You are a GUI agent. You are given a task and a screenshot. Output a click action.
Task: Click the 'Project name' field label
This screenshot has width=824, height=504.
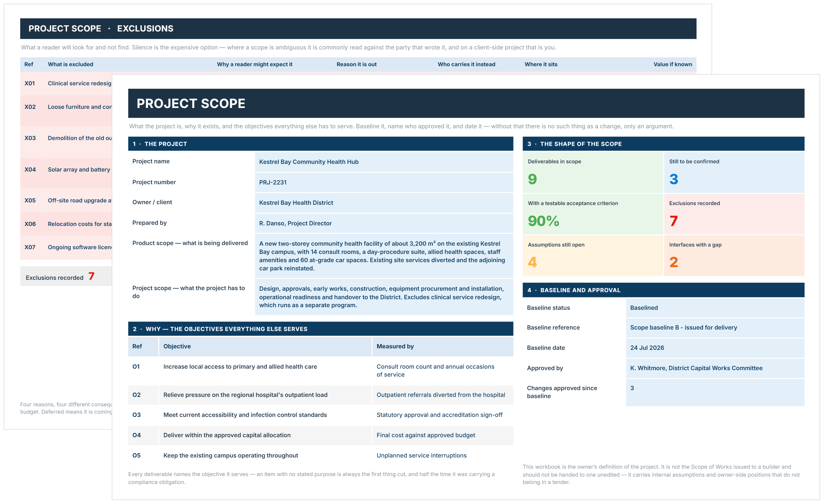[151, 162]
